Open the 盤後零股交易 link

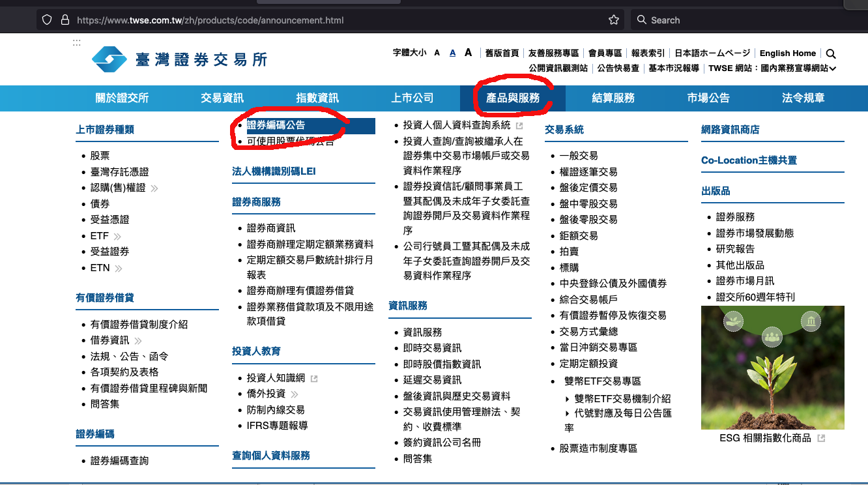588,220
